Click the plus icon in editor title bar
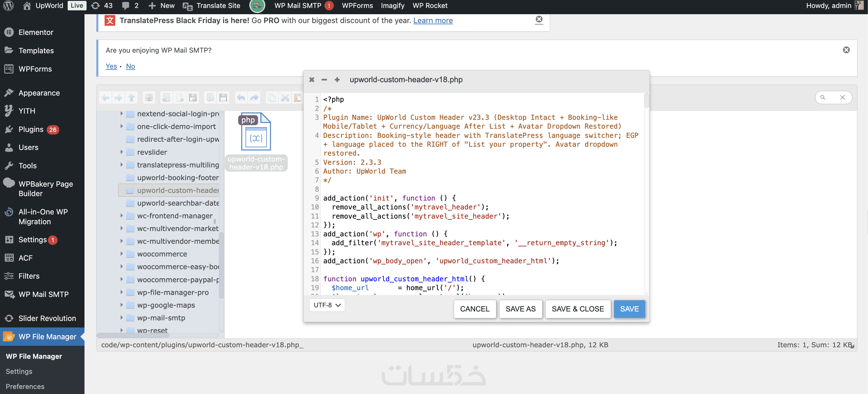868x394 pixels. click(x=337, y=80)
